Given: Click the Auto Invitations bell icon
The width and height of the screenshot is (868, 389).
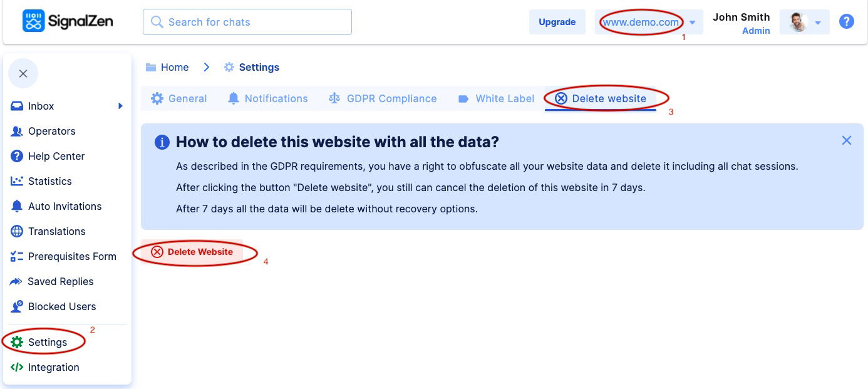Looking at the screenshot, I should point(17,206).
